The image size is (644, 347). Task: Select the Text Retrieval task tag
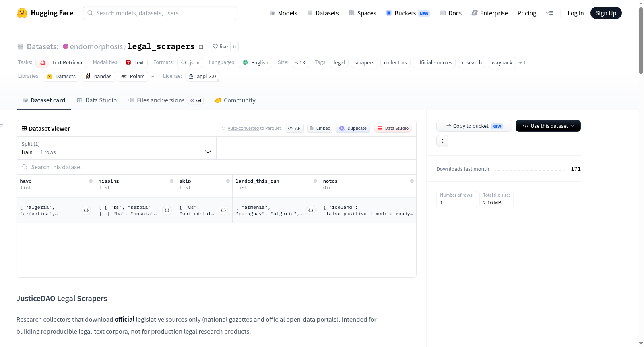pyautogui.click(x=62, y=62)
